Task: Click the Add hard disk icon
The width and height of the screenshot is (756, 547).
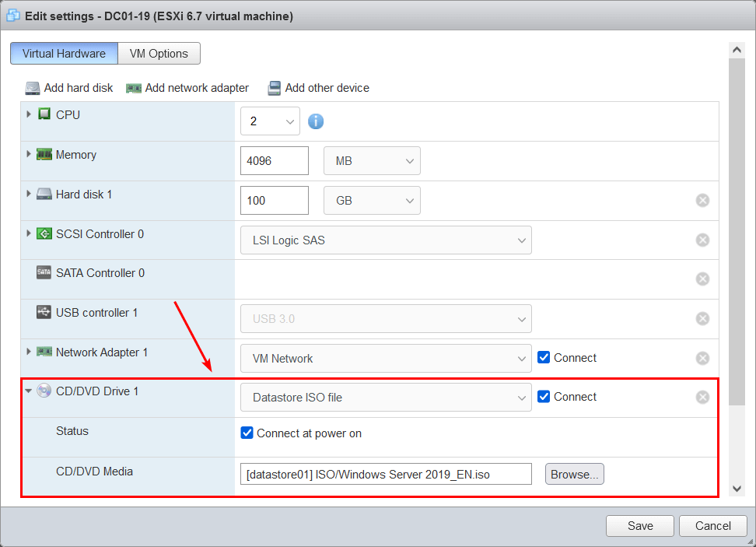Action: coord(33,88)
